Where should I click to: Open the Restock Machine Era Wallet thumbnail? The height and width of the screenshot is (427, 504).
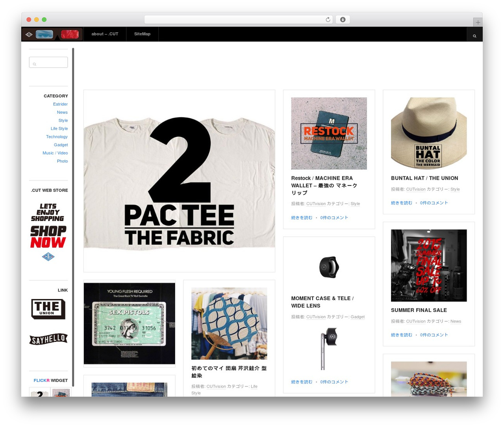tap(329, 134)
